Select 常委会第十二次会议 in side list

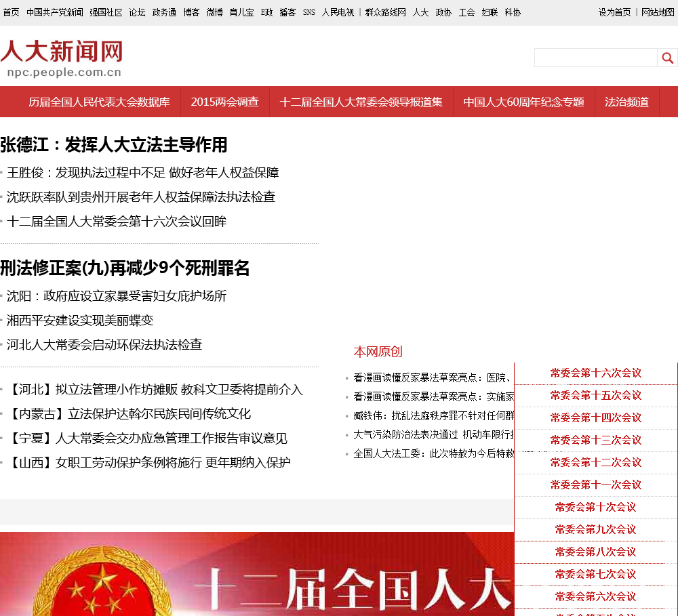tap(596, 463)
